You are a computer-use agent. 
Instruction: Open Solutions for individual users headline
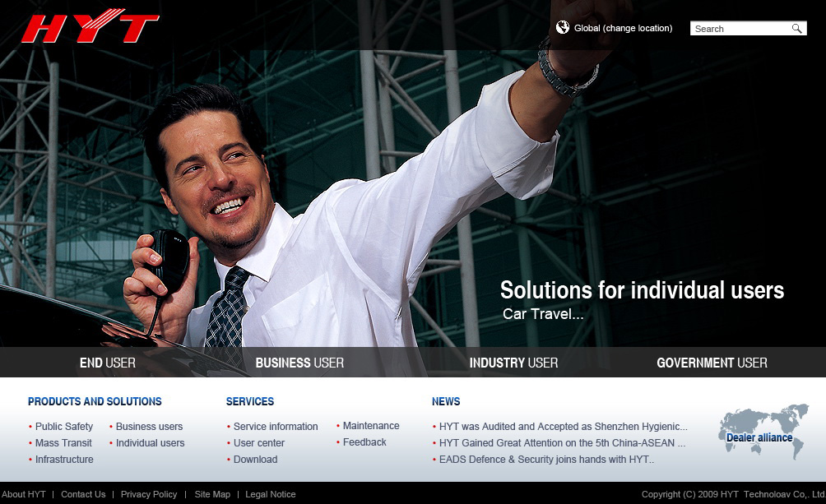[643, 290]
